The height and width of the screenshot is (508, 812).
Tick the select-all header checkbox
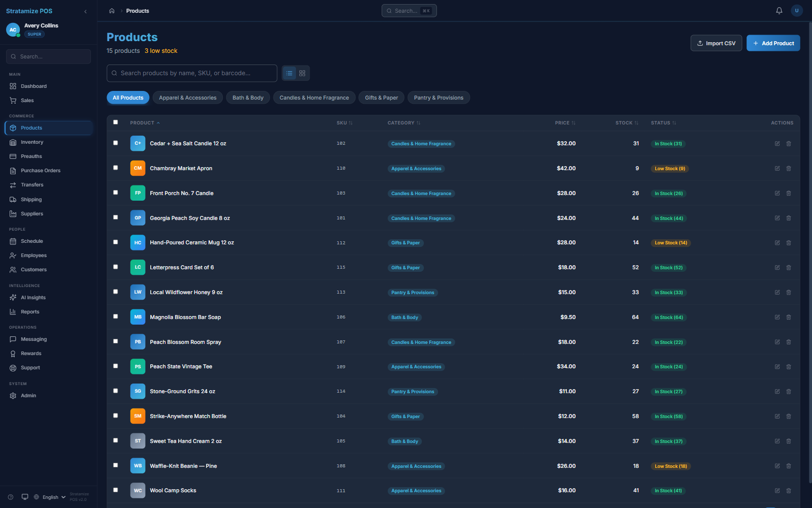[x=116, y=122]
